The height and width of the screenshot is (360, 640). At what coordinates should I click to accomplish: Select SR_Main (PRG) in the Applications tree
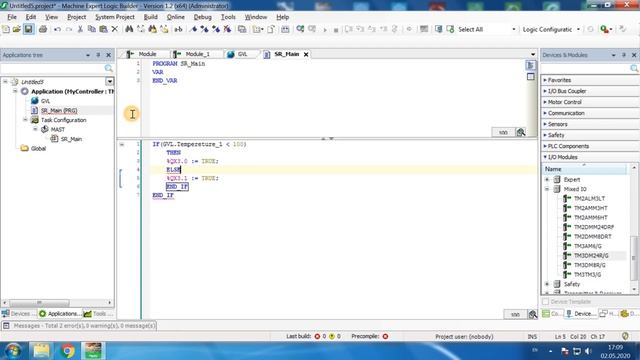click(59, 110)
